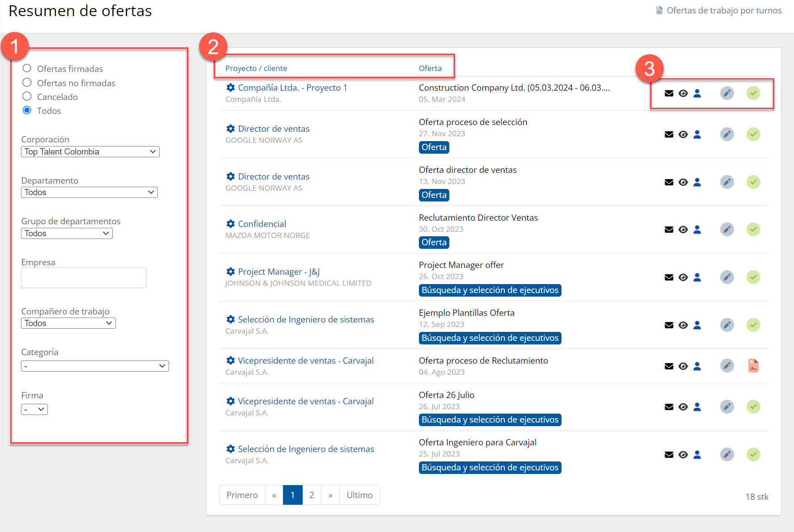The image size is (794, 532).
Task: Click pencil icon for Oferta Ingeniero para Carvajal
Action: 727,455
